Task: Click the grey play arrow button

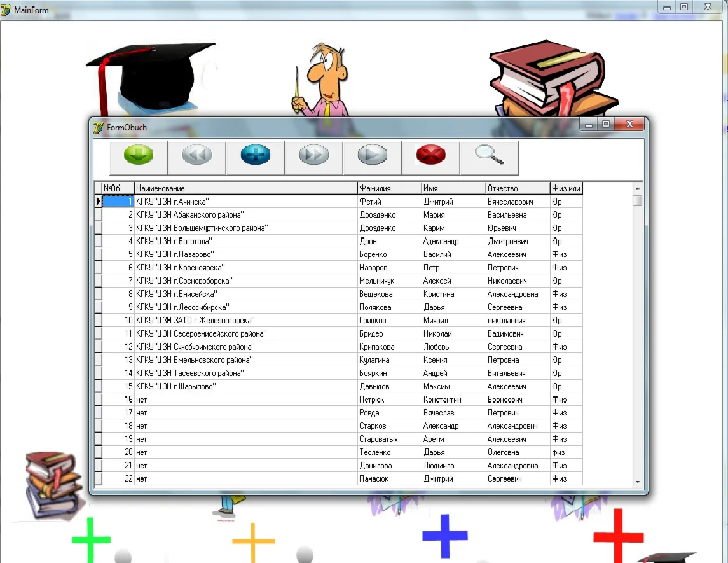Action: [373, 158]
